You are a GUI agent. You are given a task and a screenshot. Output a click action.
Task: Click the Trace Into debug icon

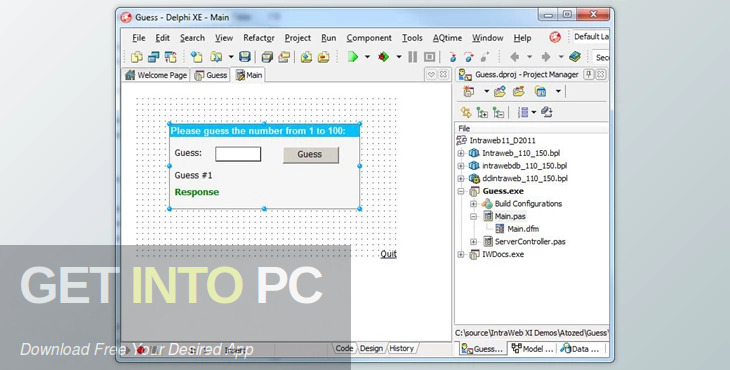[x=452, y=57]
